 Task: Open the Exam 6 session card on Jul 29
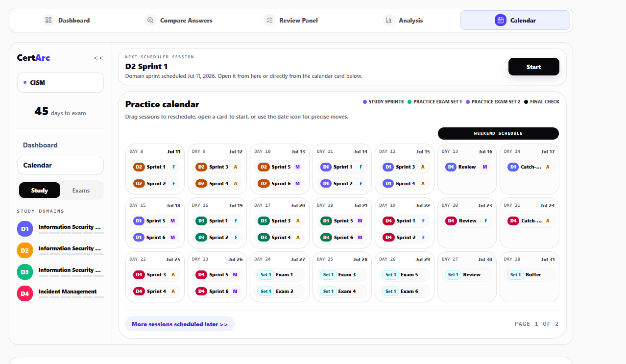click(405, 291)
